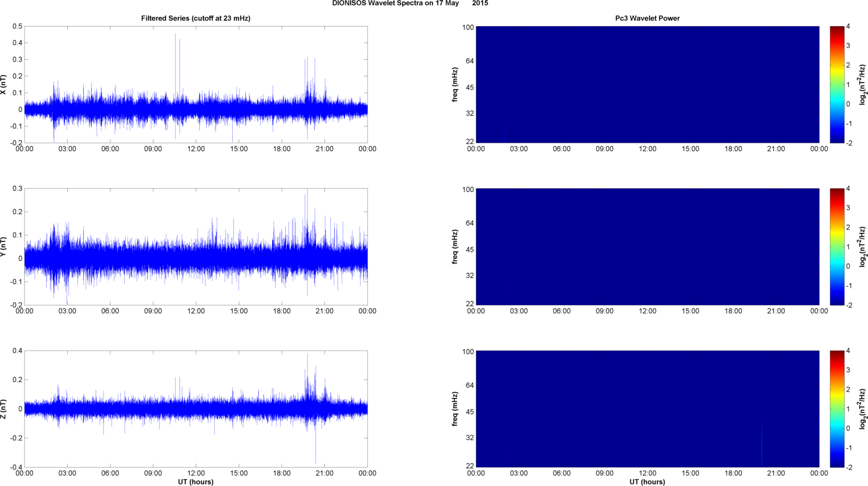Click the log2(nT²/Hz) label on the X spectrogram color bar
Screen dimensions: 868x486
point(862,85)
